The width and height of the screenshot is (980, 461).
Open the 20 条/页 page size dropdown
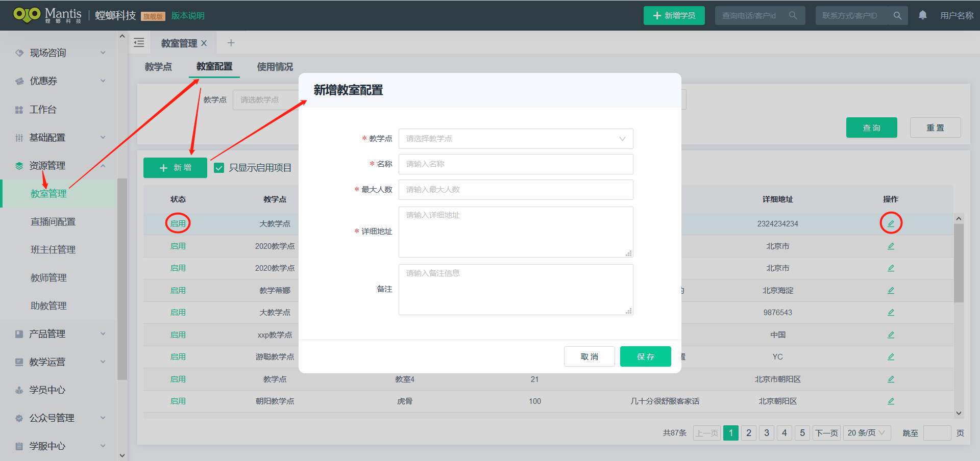click(867, 433)
